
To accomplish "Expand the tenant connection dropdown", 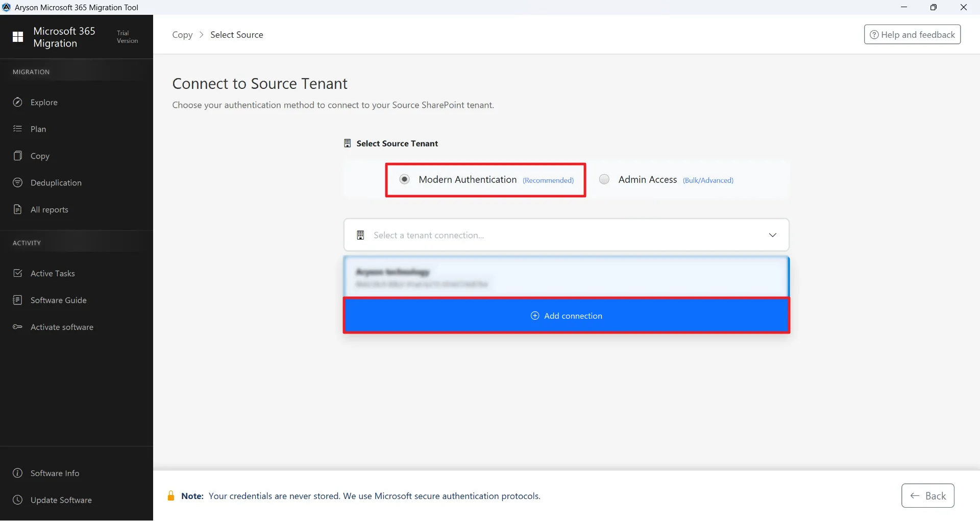I will click(x=773, y=235).
